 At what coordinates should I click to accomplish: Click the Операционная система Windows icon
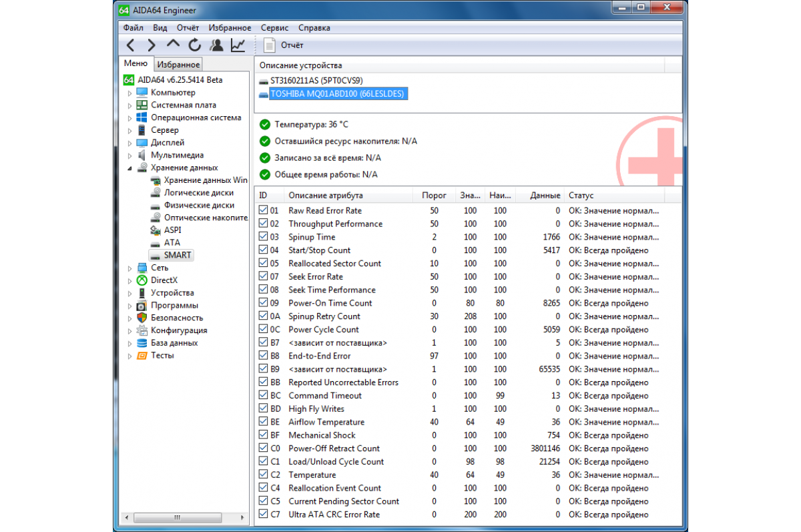point(142,117)
